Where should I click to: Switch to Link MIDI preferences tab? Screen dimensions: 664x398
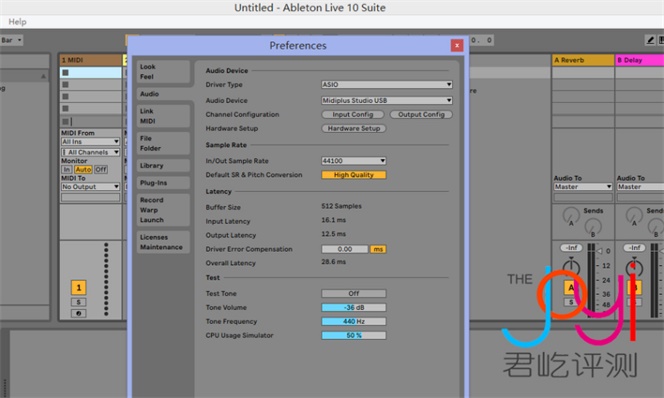[163, 116]
